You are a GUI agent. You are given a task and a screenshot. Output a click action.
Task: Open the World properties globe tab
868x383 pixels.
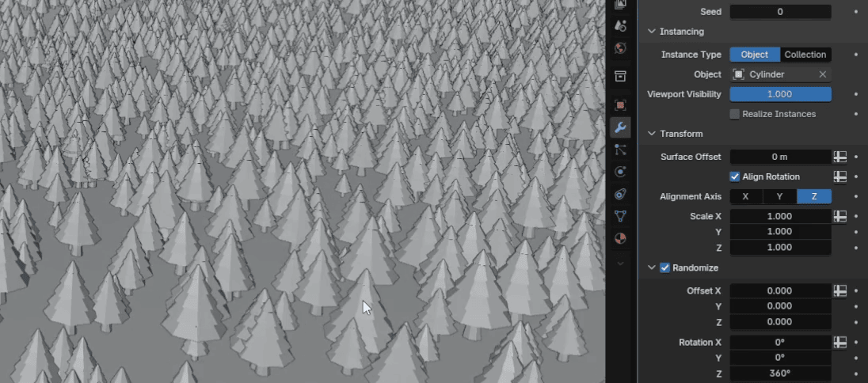(621, 49)
